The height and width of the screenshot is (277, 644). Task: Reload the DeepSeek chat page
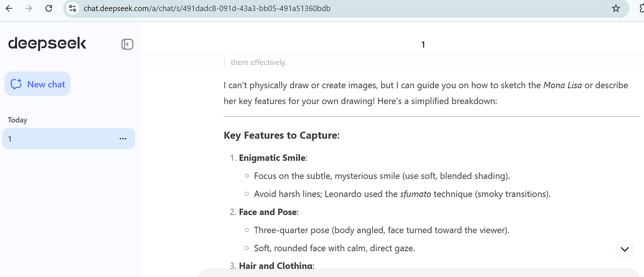pyautogui.click(x=49, y=9)
